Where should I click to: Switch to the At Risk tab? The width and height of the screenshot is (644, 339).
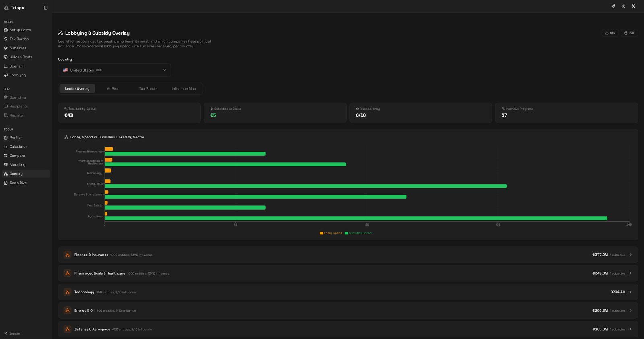click(x=113, y=89)
